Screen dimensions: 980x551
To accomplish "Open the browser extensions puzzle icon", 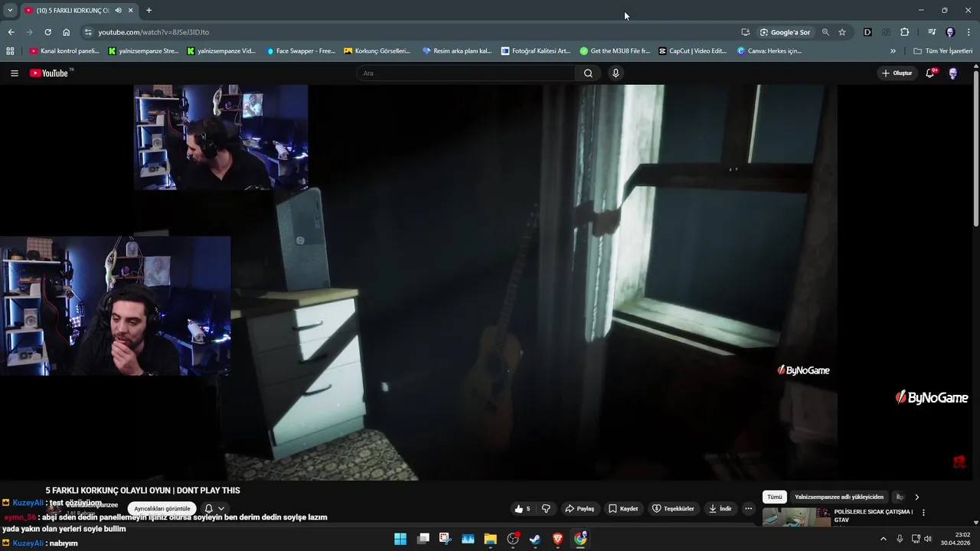I will (905, 32).
